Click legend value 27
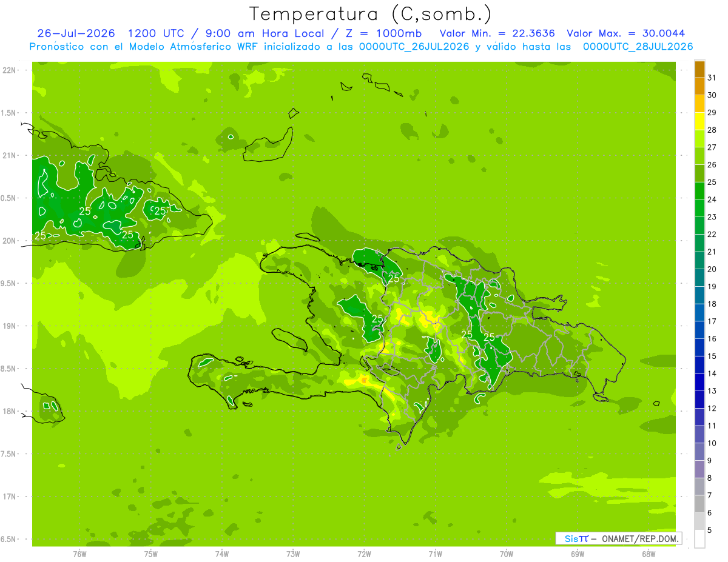Screen dimensions: 728x562 (x=712, y=147)
